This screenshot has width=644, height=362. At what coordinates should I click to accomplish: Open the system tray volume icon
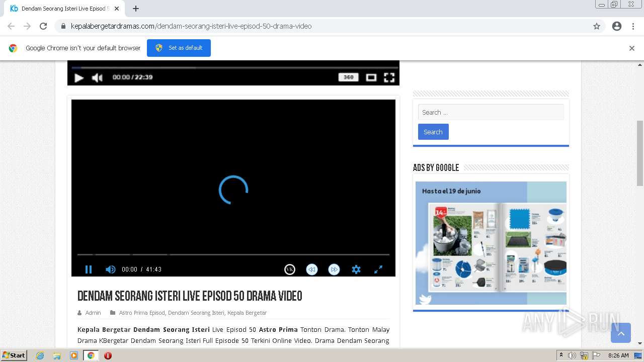(x=572, y=355)
